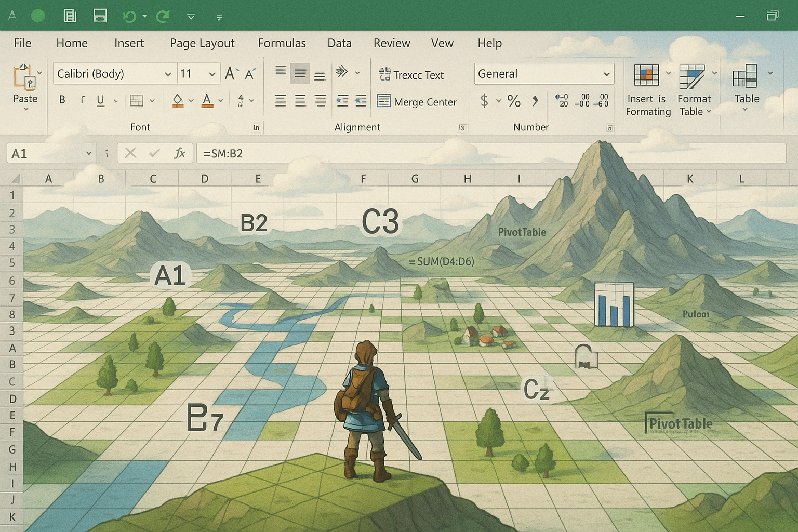This screenshot has width=798, height=532.
Task: Toggle bottom vertical alignment
Action: pos(320,76)
